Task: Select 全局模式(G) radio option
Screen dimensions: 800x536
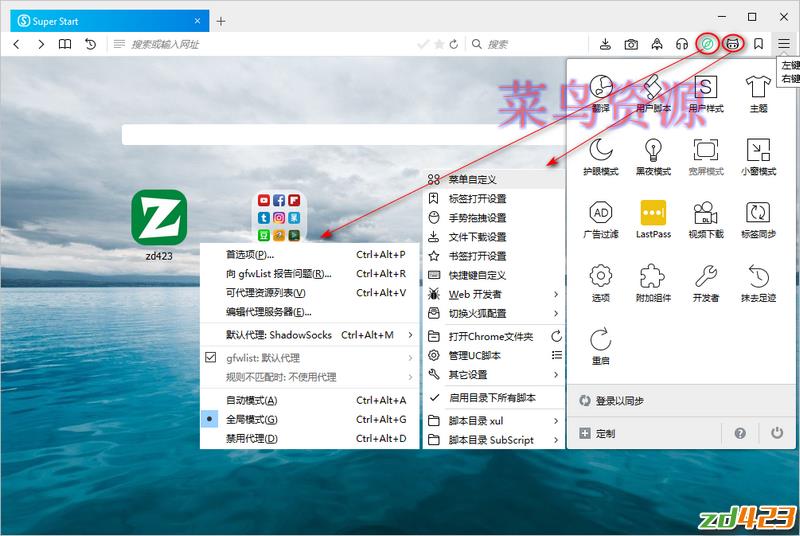Action: (x=309, y=420)
